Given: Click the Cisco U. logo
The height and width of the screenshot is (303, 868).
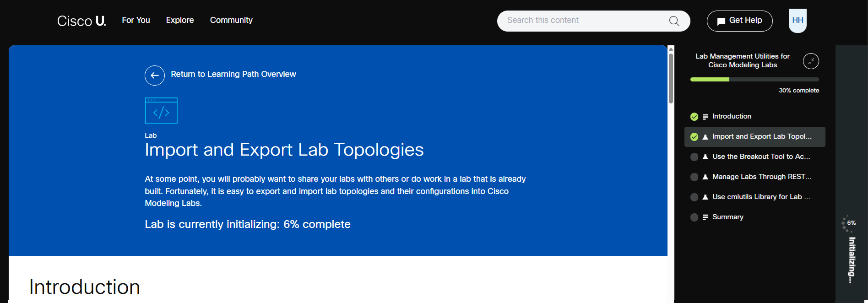Looking at the screenshot, I should click(81, 21).
